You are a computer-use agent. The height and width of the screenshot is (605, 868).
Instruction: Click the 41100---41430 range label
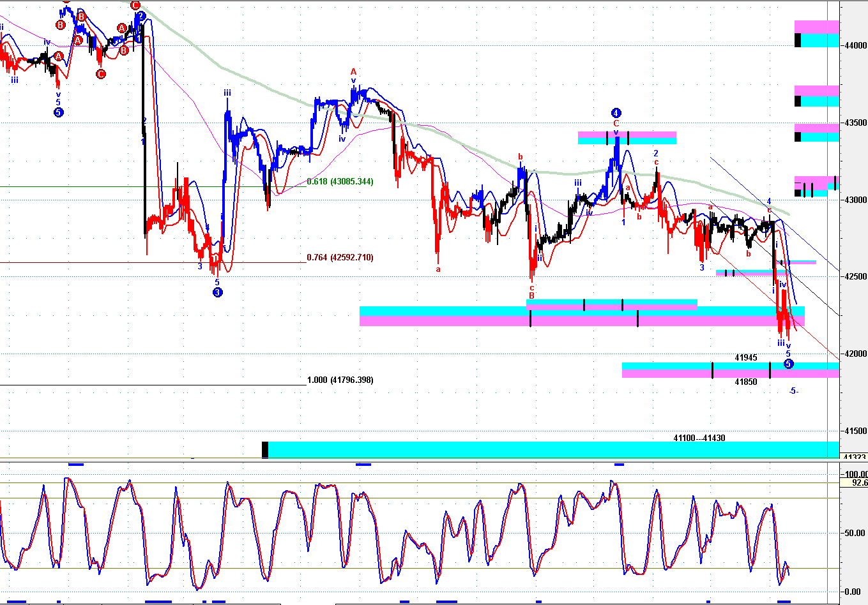coord(699,438)
